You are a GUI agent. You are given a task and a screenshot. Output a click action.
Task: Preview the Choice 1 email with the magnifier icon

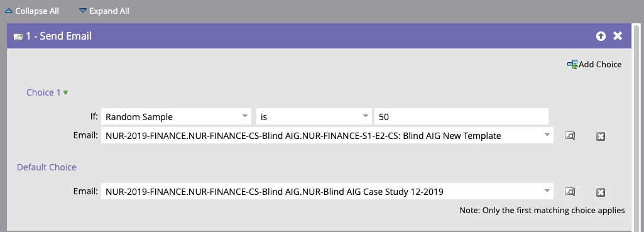pyautogui.click(x=570, y=136)
